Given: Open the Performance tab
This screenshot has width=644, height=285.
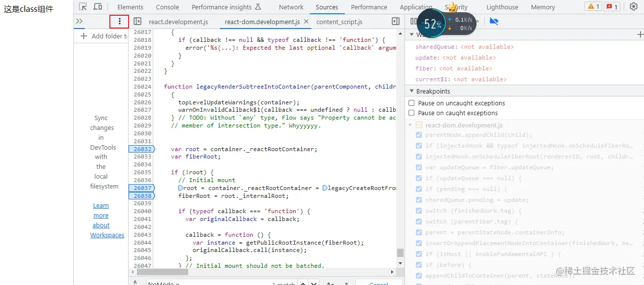Looking at the screenshot, I should (369, 7).
